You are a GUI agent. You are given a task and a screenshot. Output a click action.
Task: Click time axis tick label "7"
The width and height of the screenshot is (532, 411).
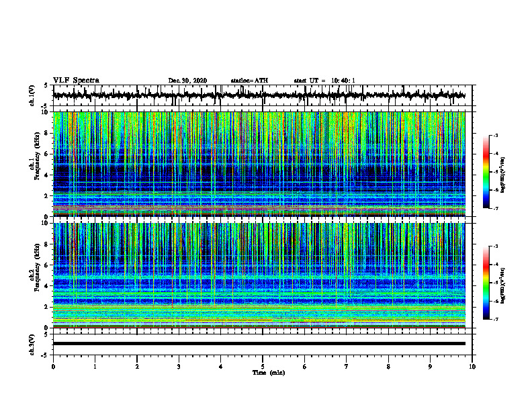pos(347,367)
